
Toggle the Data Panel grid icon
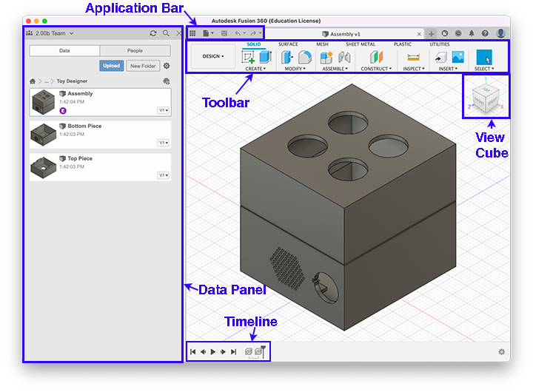[192, 33]
